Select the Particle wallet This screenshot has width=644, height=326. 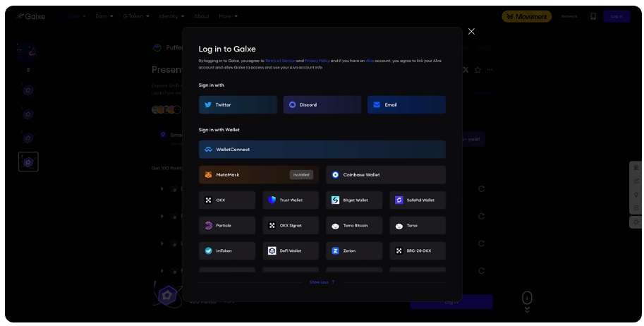pos(227,226)
